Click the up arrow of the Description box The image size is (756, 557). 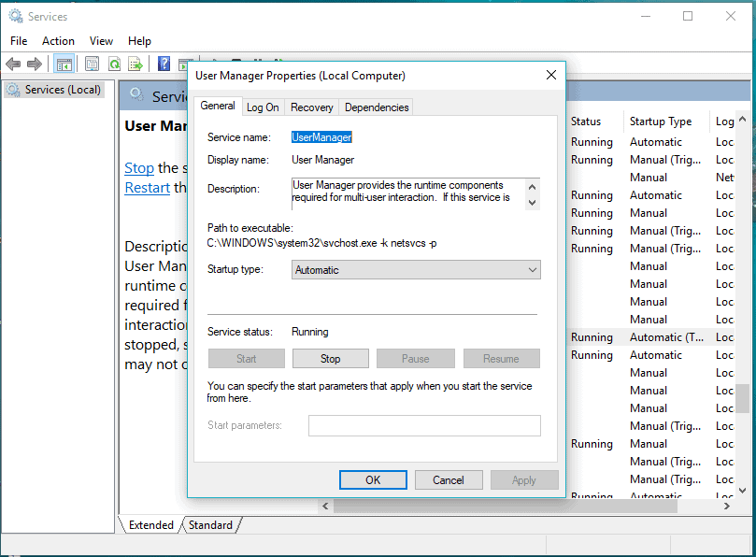[533, 187]
